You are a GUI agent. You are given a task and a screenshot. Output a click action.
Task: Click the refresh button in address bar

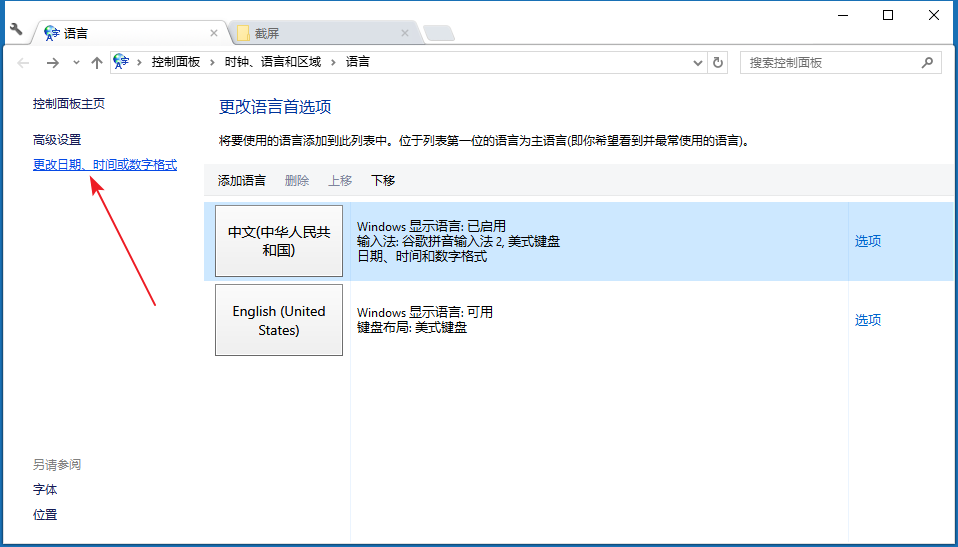[717, 62]
